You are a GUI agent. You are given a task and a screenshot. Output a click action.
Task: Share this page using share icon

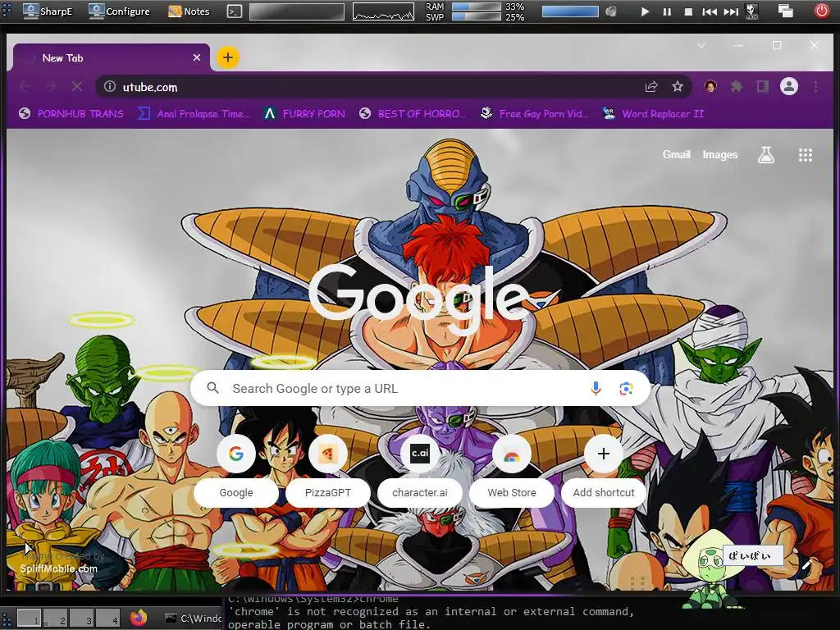[651, 86]
